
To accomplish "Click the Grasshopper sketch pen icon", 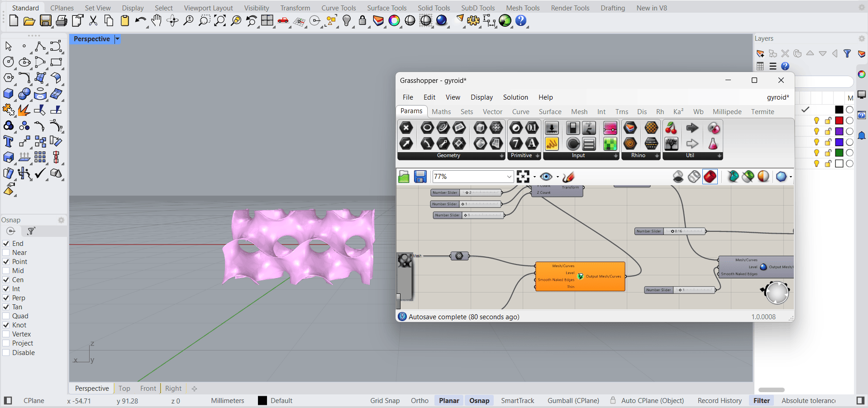I will pyautogui.click(x=568, y=177).
